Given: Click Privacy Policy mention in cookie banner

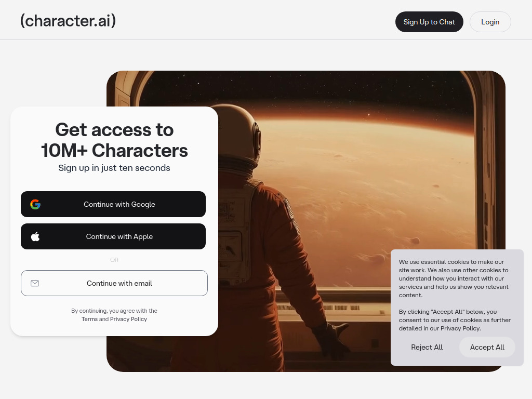Looking at the screenshot, I should [460, 328].
